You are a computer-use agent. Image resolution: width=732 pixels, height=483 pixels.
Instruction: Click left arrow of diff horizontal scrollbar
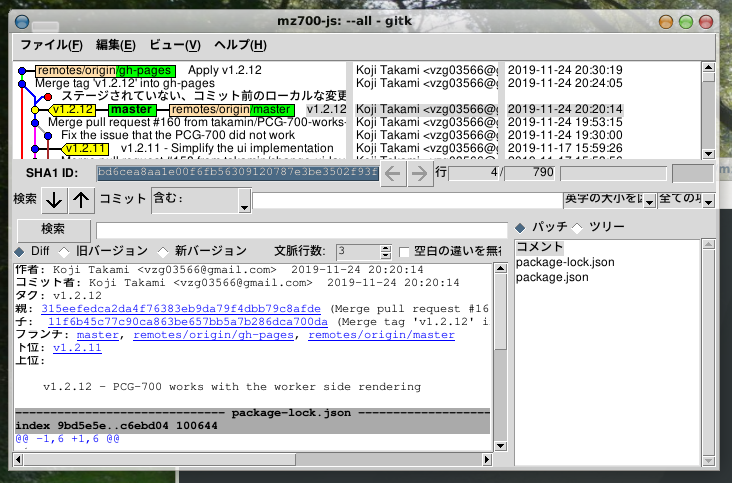tap(18, 460)
